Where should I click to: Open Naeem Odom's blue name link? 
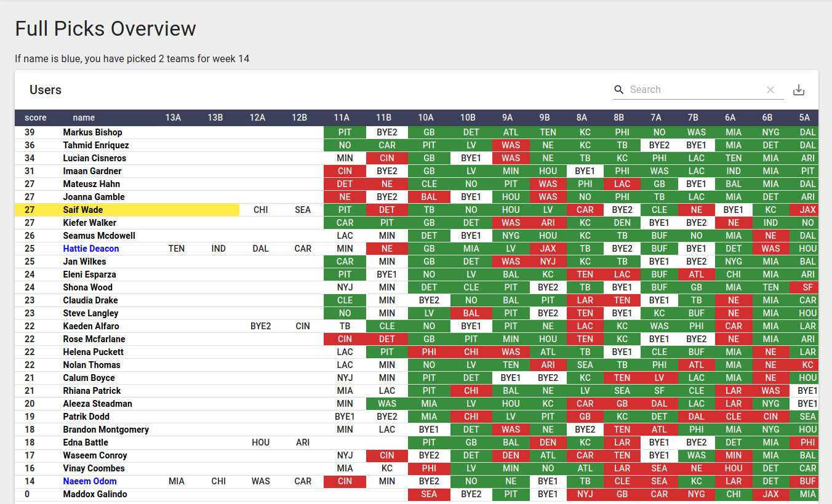[90, 481]
